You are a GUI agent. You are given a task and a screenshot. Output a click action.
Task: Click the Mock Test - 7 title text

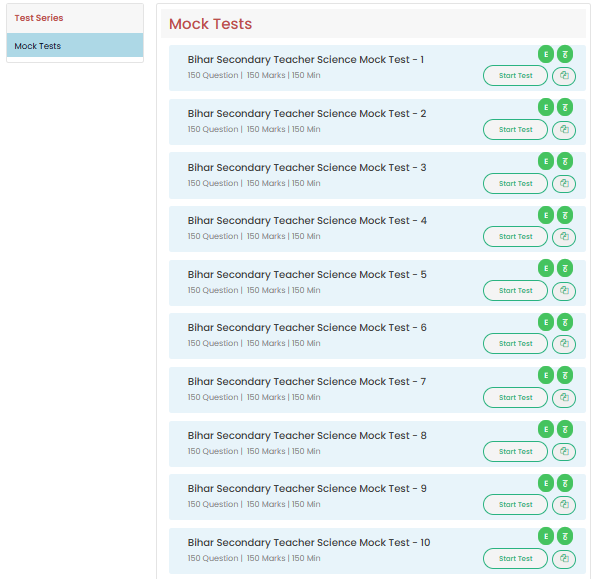click(x=306, y=381)
